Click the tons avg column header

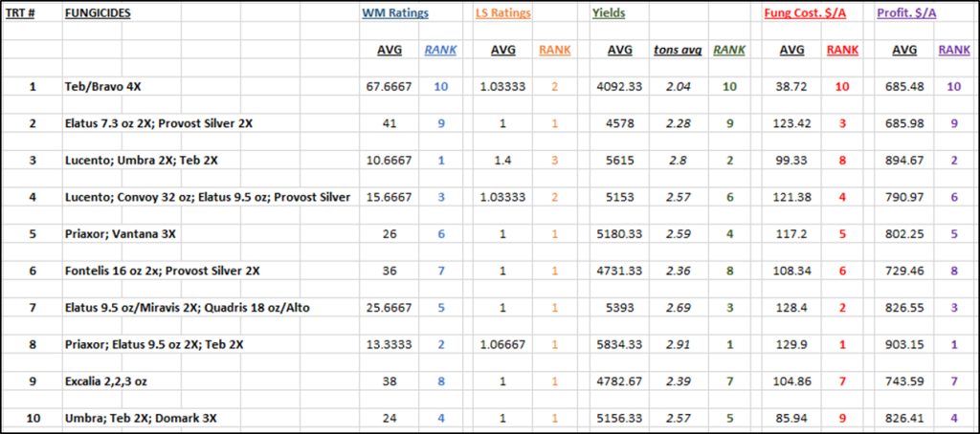[677, 51]
